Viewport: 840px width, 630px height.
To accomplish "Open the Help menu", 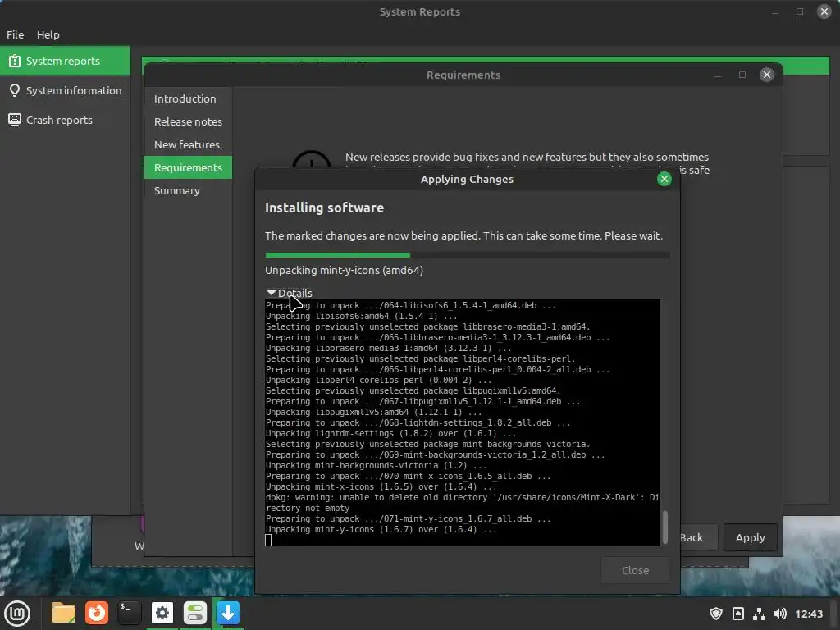I will point(48,34).
